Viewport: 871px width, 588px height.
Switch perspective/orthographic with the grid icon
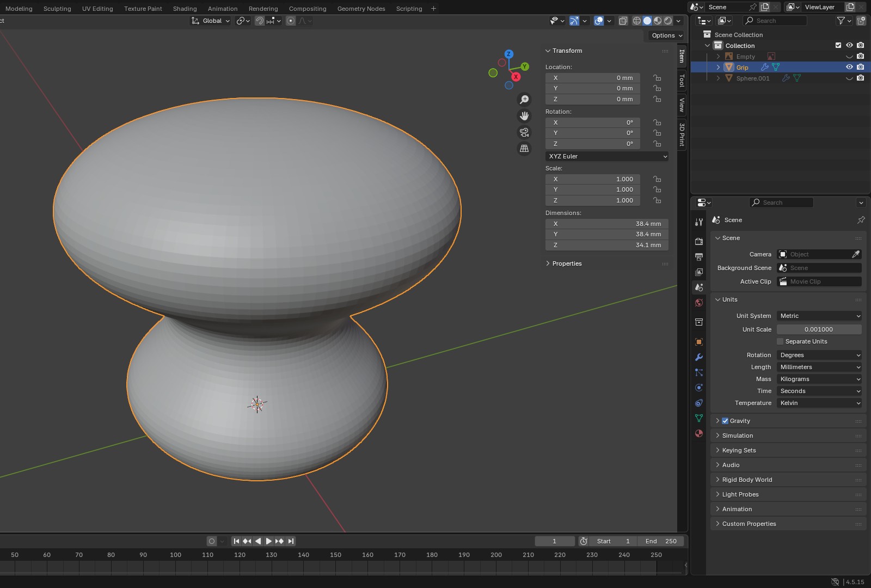coord(524,148)
